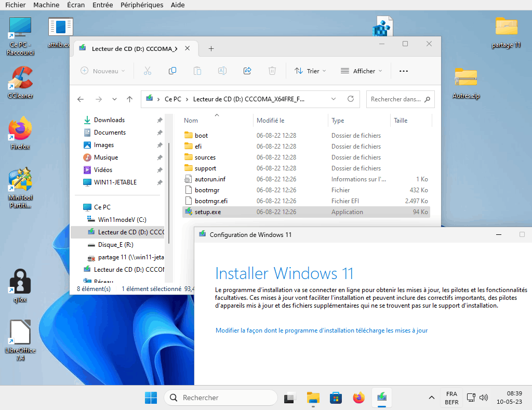Open the Écran menu
The height and width of the screenshot is (410, 532).
[x=76, y=5]
